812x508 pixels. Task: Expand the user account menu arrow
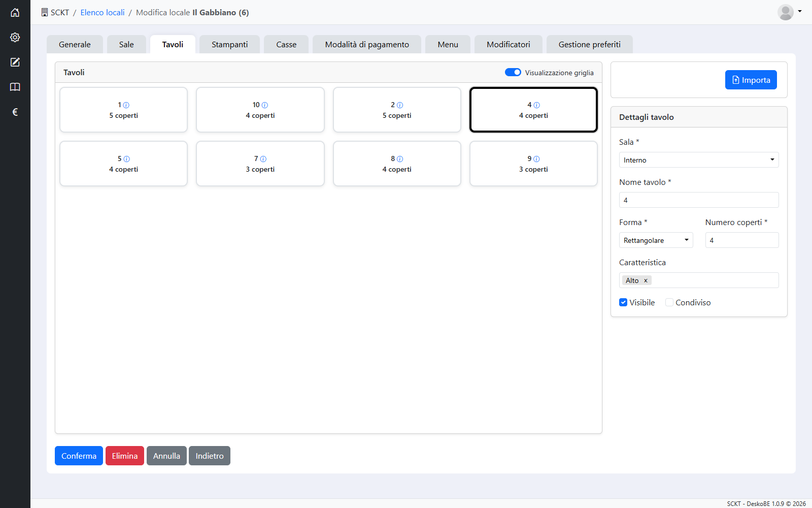[800, 11]
